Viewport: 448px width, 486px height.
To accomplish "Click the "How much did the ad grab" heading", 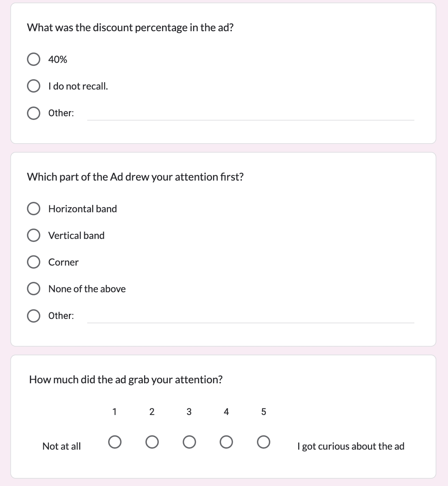I will [x=126, y=380].
